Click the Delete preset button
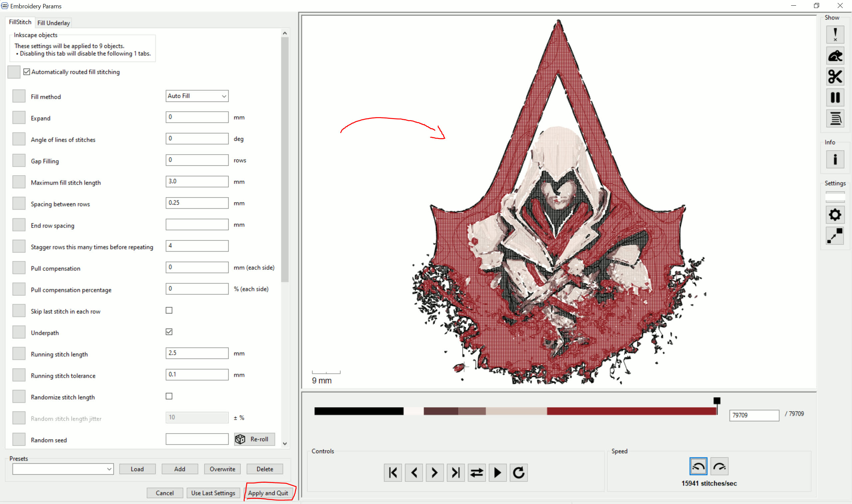The height and width of the screenshot is (504, 852). click(265, 469)
